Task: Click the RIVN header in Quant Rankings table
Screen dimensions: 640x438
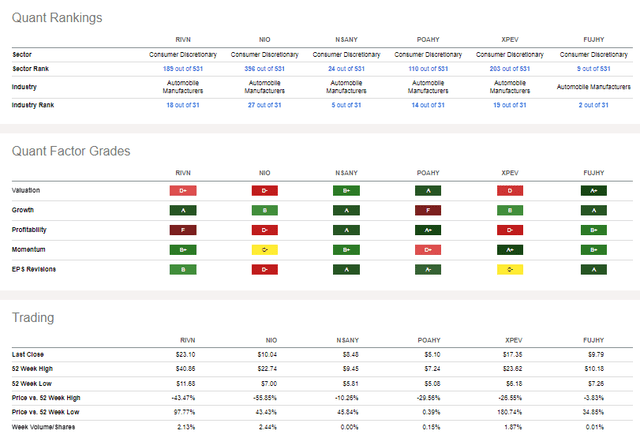Action: 183,40
